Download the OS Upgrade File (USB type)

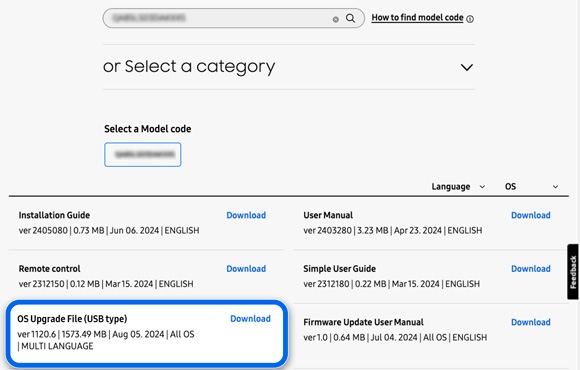tap(250, 319)
